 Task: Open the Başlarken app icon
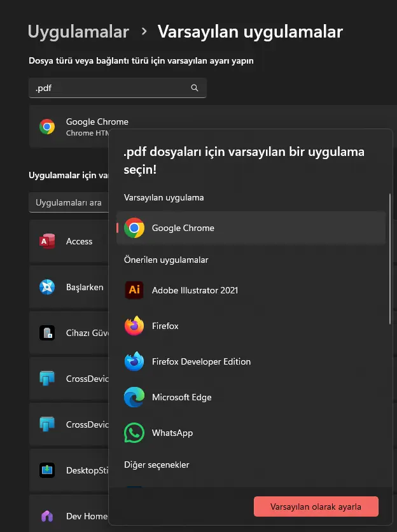(47, 287)
